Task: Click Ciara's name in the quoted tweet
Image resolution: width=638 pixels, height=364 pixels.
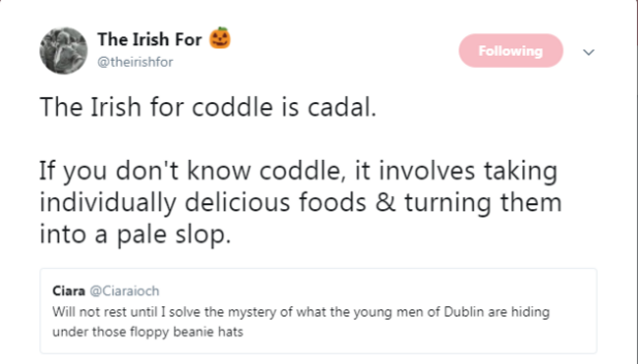Action: [69, 291]
